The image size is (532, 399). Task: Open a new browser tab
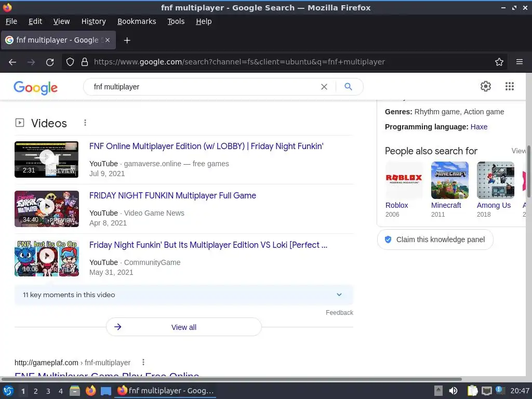(x=127, y=41)
